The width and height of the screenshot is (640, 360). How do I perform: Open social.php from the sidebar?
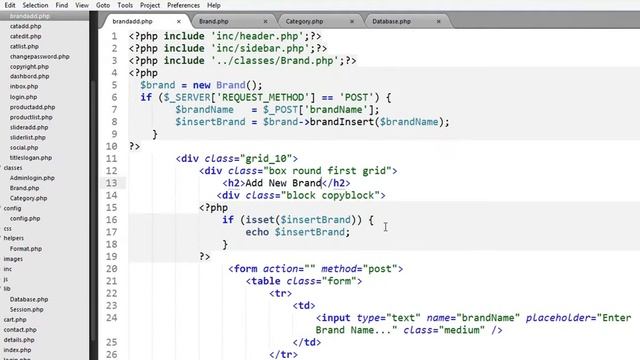(x=24, y=148)
